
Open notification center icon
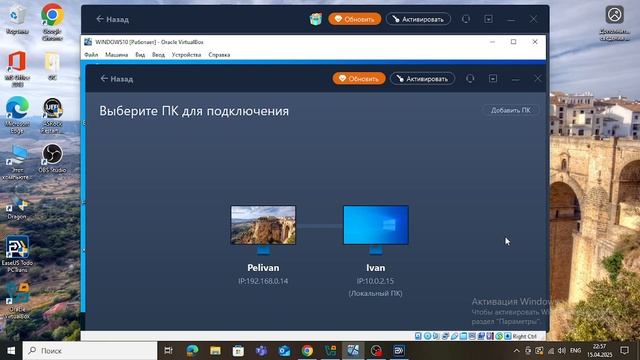click(x=624, y=351)
